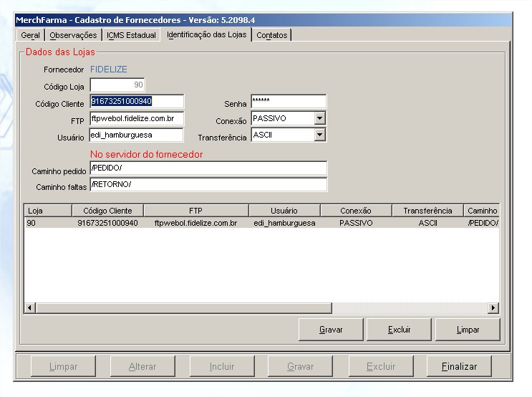This screenshot has width=532, height=397.
Task: Click the Código Cliente input field
Action: pos(136,102)
